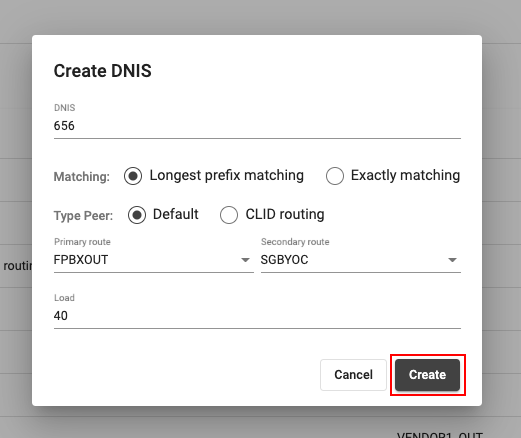
Task: Focus the Load field containing 40
Action: (257, 316)
